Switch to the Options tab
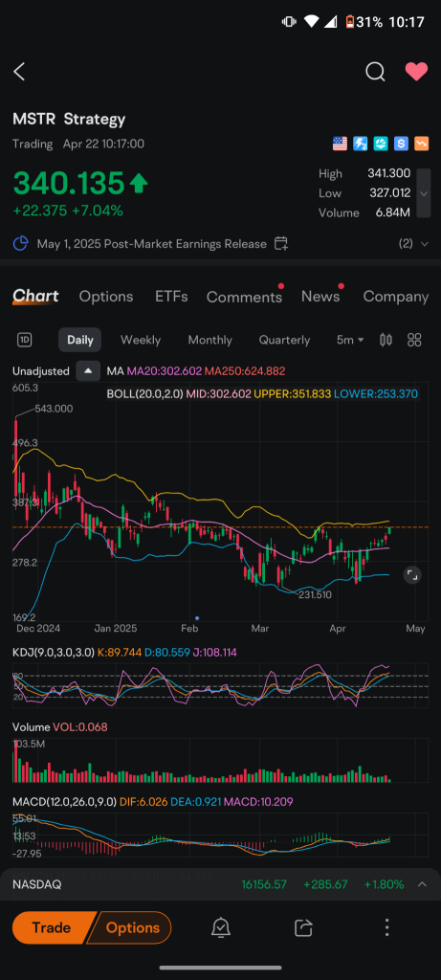 [x=106, y=297]
